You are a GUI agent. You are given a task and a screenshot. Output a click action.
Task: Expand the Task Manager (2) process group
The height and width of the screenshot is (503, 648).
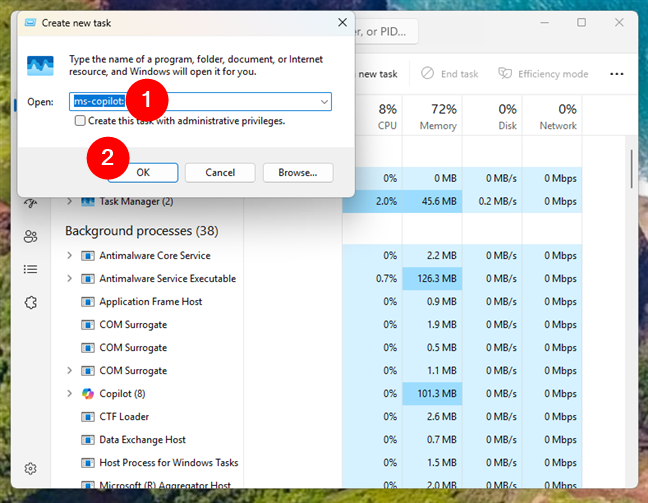pos(69,201)
